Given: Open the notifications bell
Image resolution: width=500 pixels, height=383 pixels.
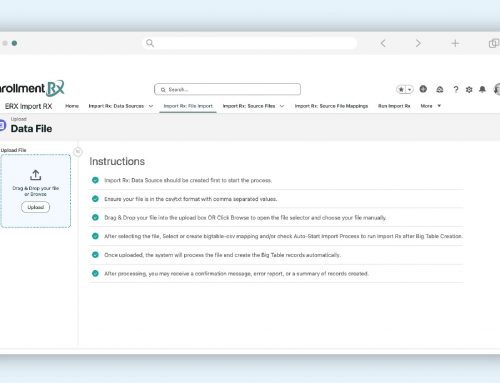Looking at the screenshot, I should [x=482, y=89].
